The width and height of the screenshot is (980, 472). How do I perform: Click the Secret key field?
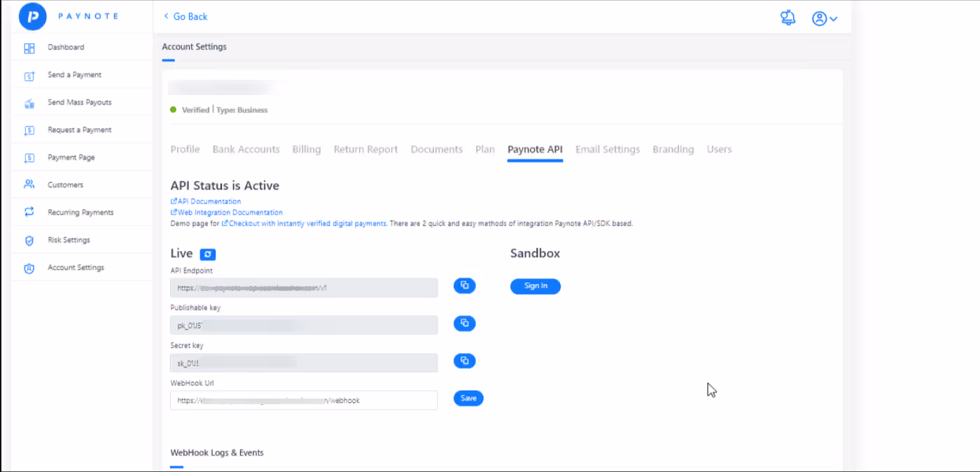point(304,363)
